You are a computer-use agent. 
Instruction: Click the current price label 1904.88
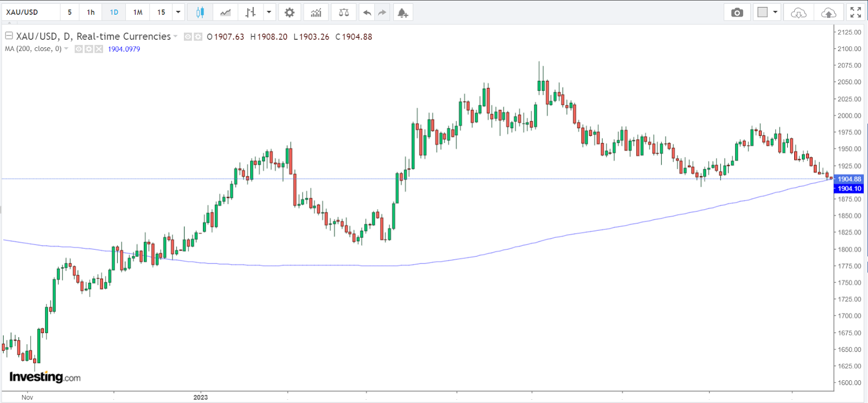coord(849,179)
